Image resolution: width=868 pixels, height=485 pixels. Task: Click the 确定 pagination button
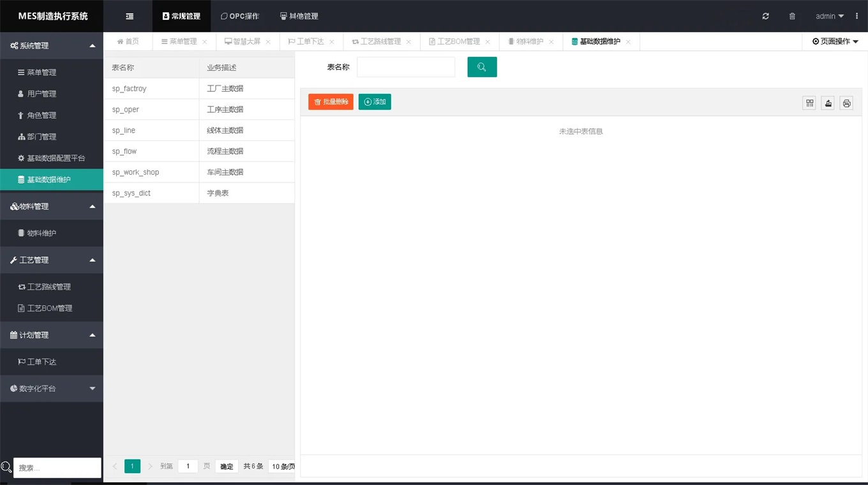pyautogui.click(x=227, y=466)
